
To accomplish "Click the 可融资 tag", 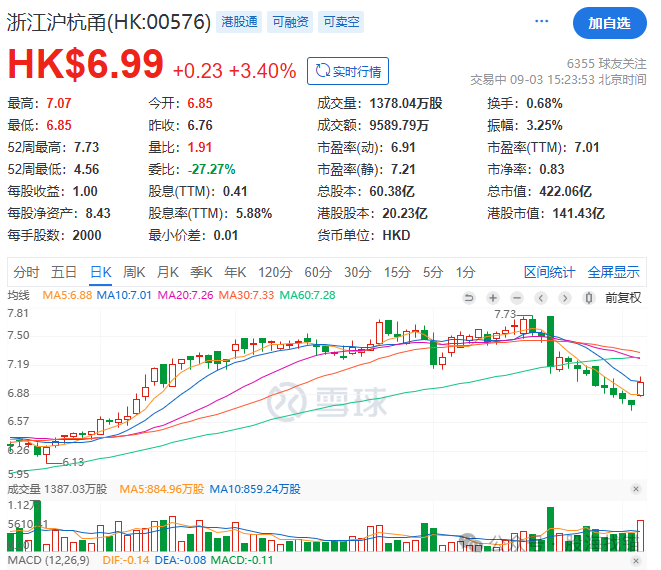I will click(x=290, y=22).
